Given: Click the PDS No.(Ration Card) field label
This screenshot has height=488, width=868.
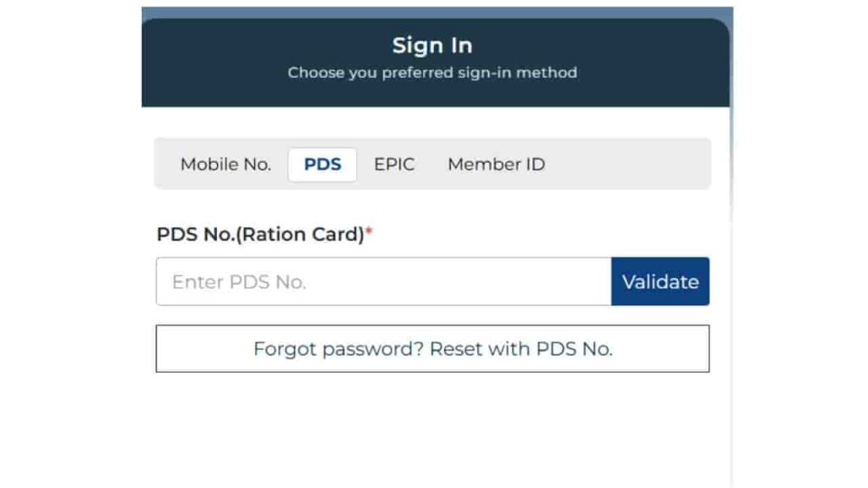Looking at the screenshot, I should (x=259, y=235).
